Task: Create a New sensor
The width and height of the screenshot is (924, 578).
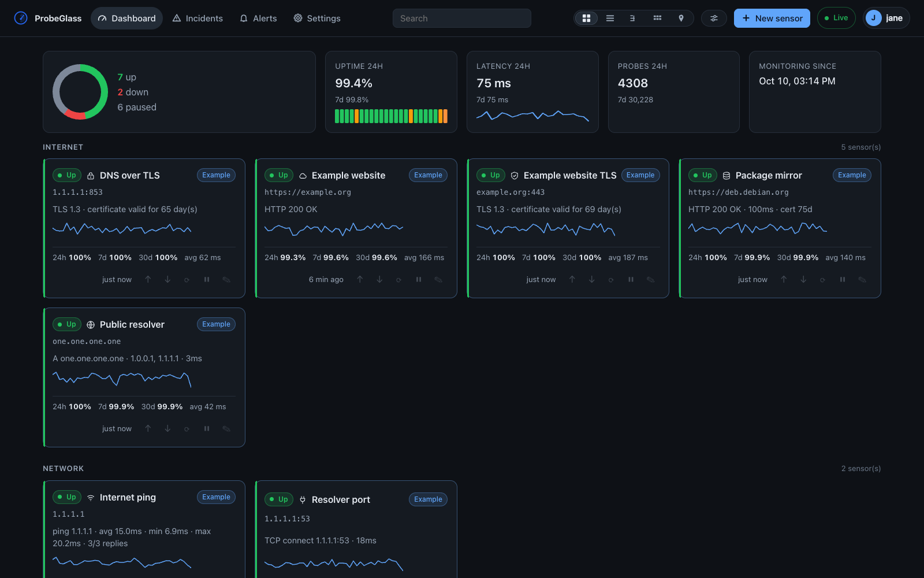Action: pyautogui.click(x=772, y=18)
